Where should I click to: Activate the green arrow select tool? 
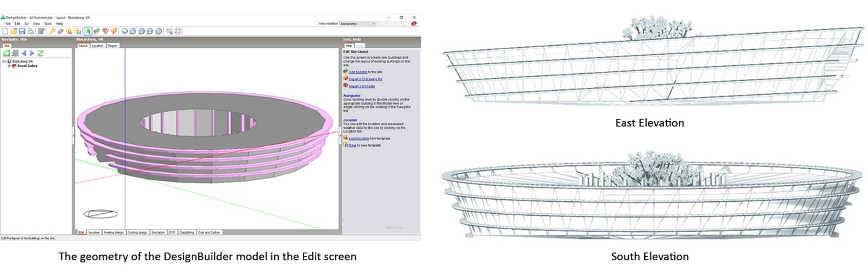coord(88,31)
